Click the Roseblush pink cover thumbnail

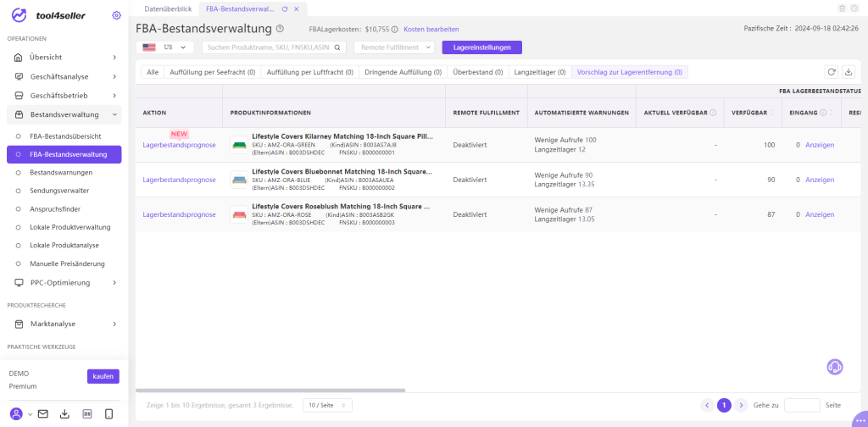[239, 214]
